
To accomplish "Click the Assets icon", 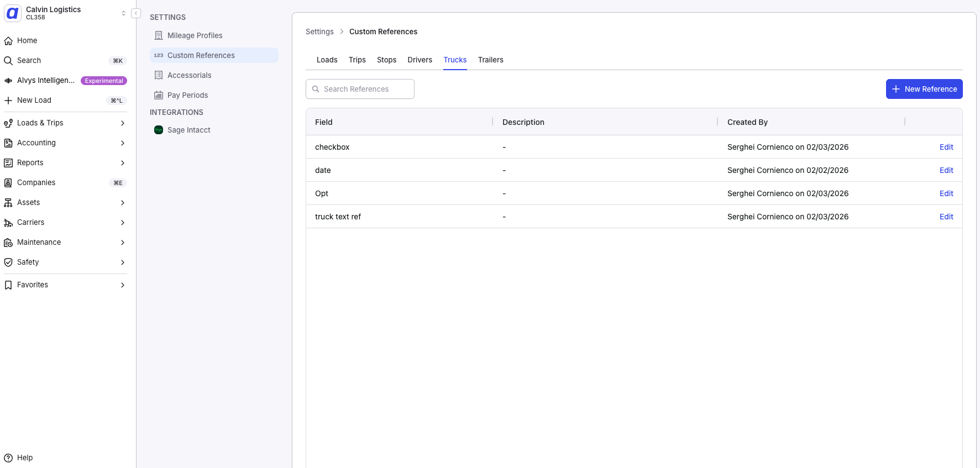I will (x=8, y=203).
